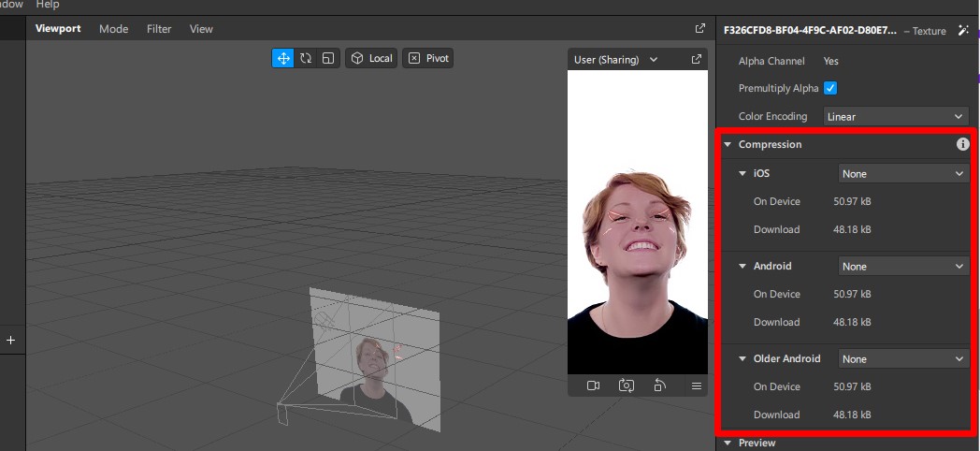
Task: Select the rotate tool
Action: [x=306, y=58]
